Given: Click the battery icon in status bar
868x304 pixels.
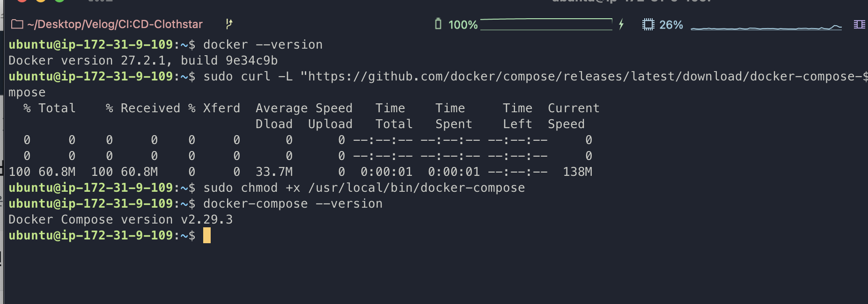Looking at the screenshot, I should [438, 24].
